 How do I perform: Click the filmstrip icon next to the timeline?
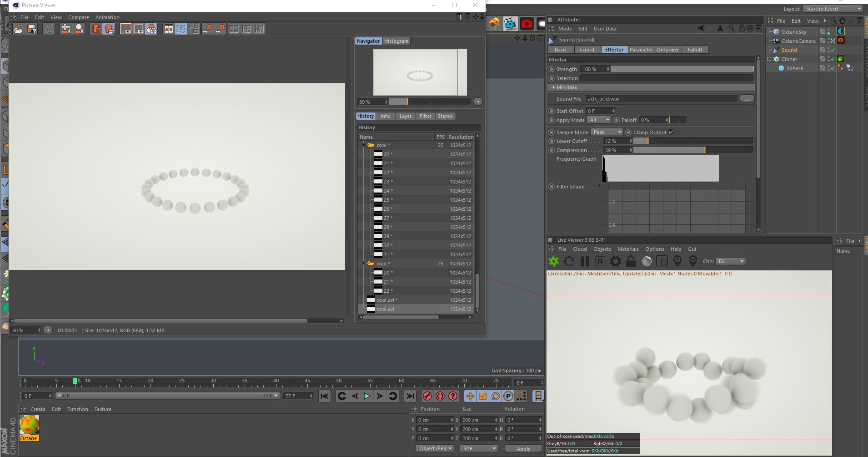[538, 396]
